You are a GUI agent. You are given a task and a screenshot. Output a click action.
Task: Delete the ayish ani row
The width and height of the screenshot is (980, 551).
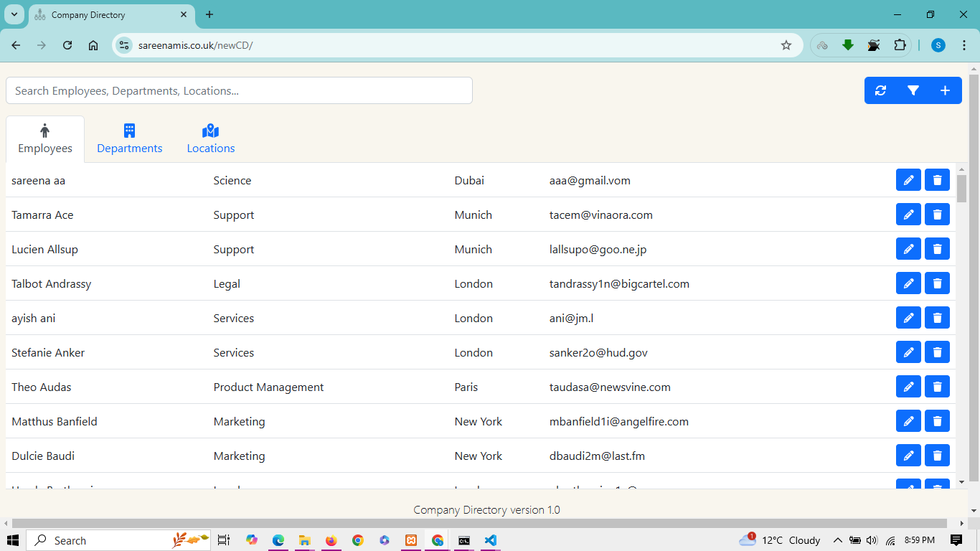tap(937, 318)
